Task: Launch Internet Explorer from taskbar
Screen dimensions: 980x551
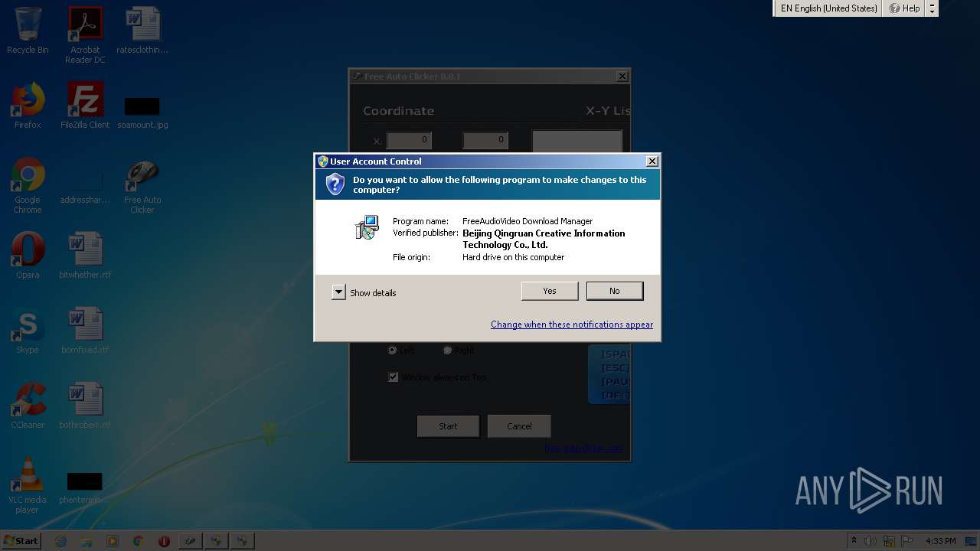Action: click(x=61, y=541)
